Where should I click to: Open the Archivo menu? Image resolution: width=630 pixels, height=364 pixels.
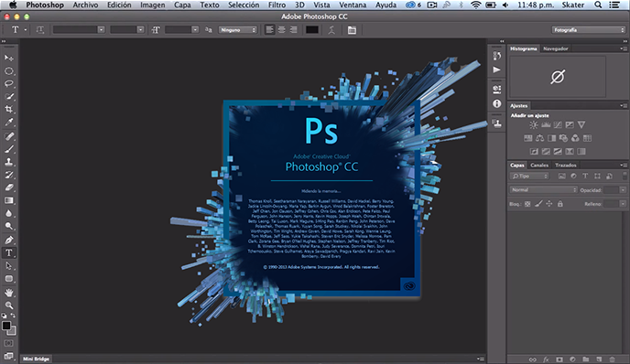85,5
